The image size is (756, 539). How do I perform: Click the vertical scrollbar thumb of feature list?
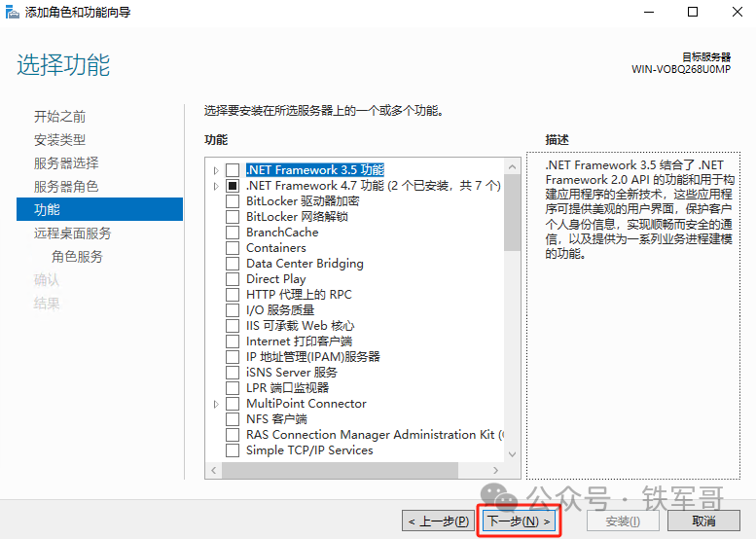point(512,212)
